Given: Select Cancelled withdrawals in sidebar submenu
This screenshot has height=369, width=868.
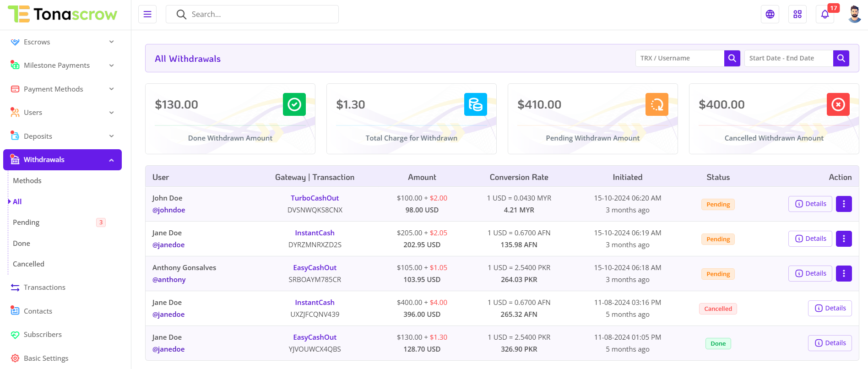Looking at the screenshot, I should pos(28,264).
